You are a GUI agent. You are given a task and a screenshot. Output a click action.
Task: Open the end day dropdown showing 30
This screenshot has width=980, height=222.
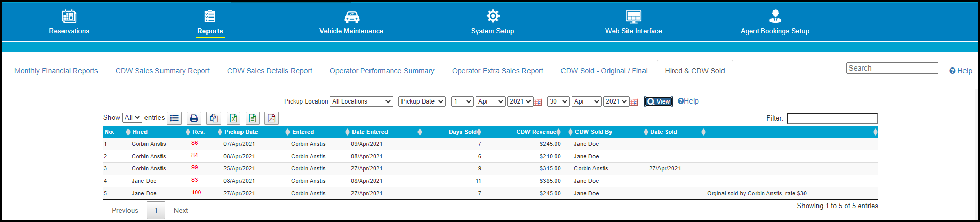click(558, 101)
